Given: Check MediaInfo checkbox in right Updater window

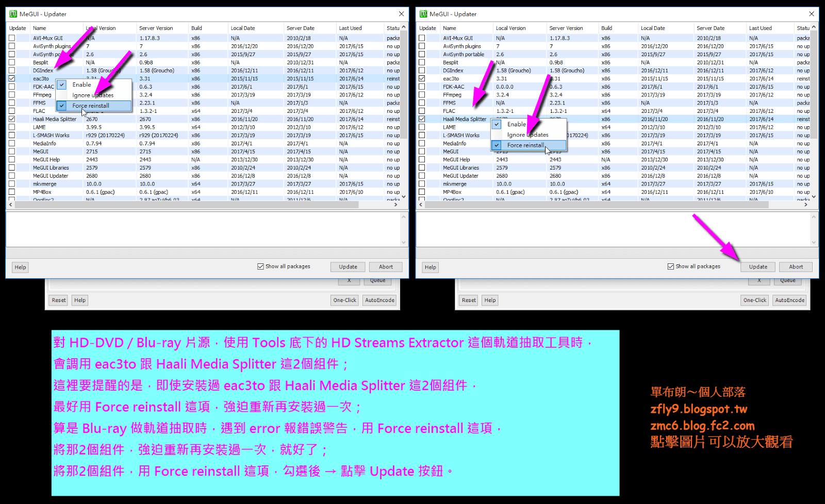Looking at the screenshot, I should (x=422, y=143).
